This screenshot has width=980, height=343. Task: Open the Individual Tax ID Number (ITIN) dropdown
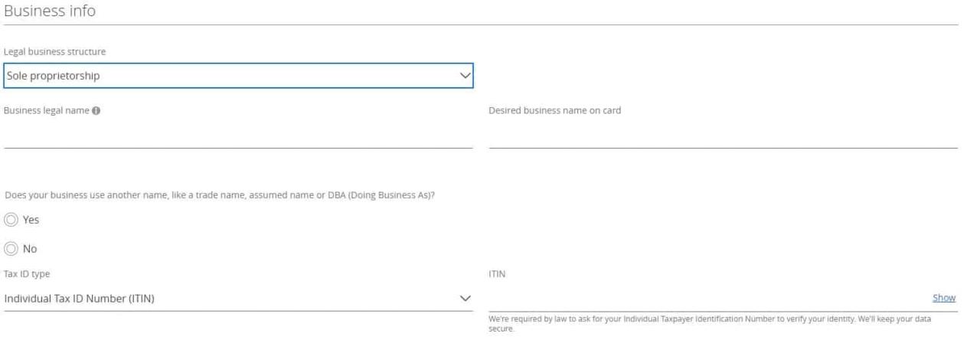(230, 298)
